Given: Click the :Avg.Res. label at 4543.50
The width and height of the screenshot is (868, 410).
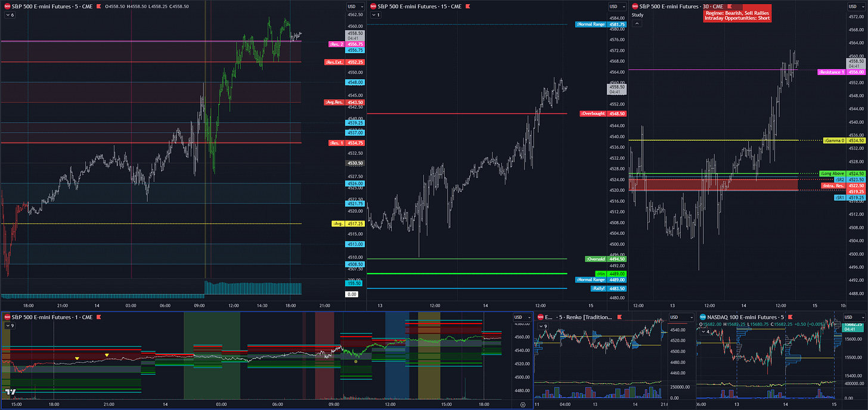Looking at the screenshot, I should 334,102.
